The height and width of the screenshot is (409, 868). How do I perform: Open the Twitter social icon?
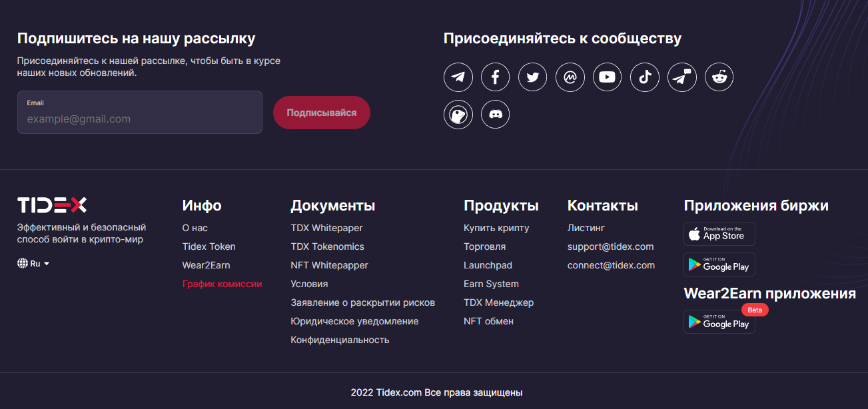click(x=532, y=77)
